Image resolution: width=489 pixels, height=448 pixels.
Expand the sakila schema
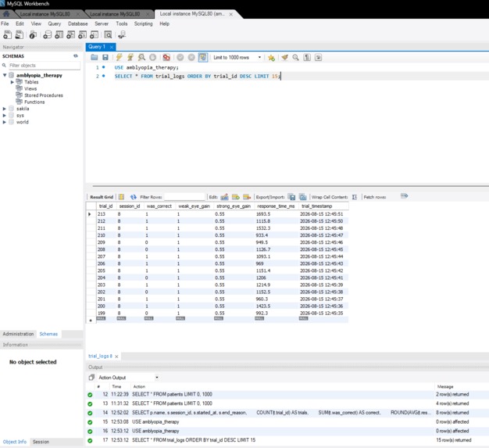point(5,109)
